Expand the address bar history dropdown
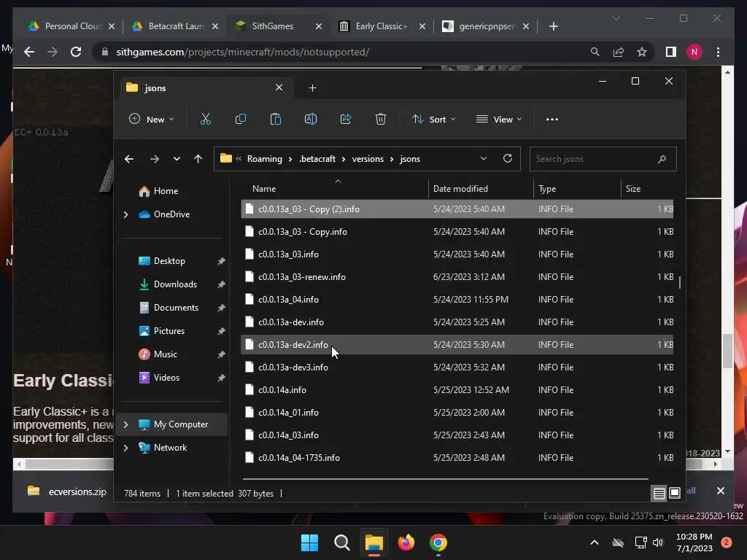The width and height of the screenshot is (747, 560). [x=484, y=158]
